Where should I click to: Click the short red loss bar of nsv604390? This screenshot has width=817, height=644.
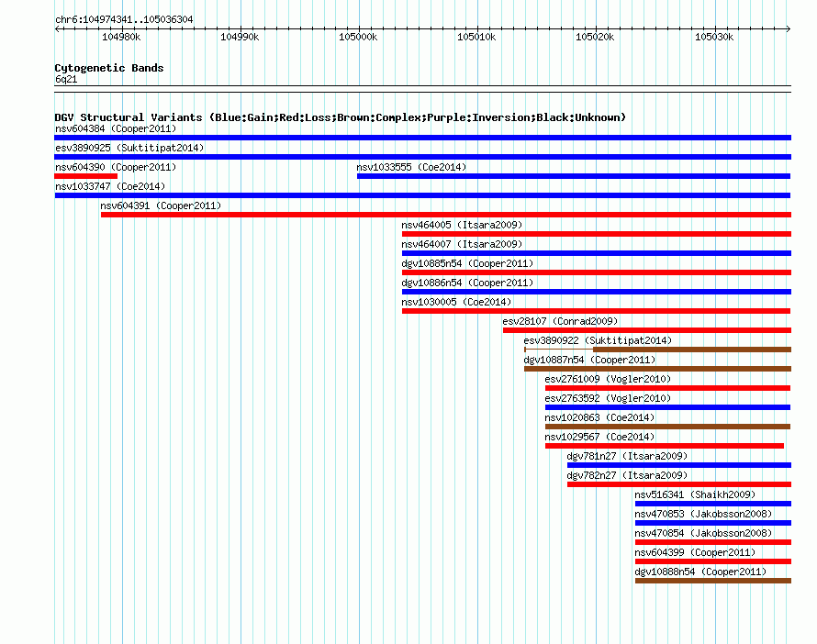(x=86, y=176)
